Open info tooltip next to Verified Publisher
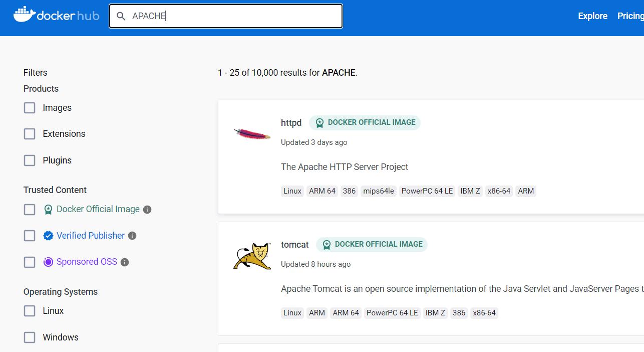 pos(132,236)
